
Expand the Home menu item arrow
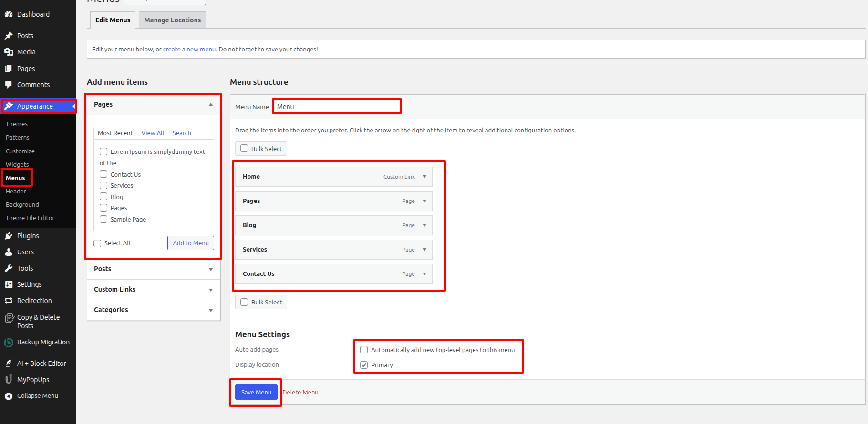pos(424,177)
